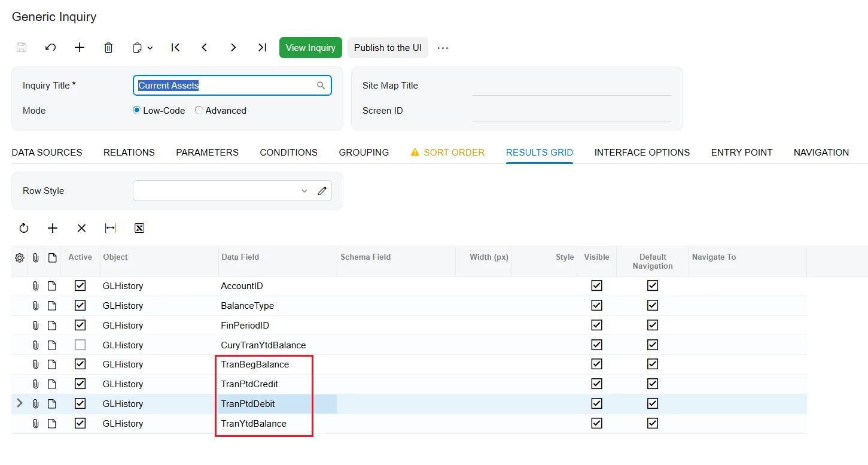This screenshot has height=465, width=868.
Task: Click the paperclip icon in the AccountID row
Action: click(x=36, y=286)
